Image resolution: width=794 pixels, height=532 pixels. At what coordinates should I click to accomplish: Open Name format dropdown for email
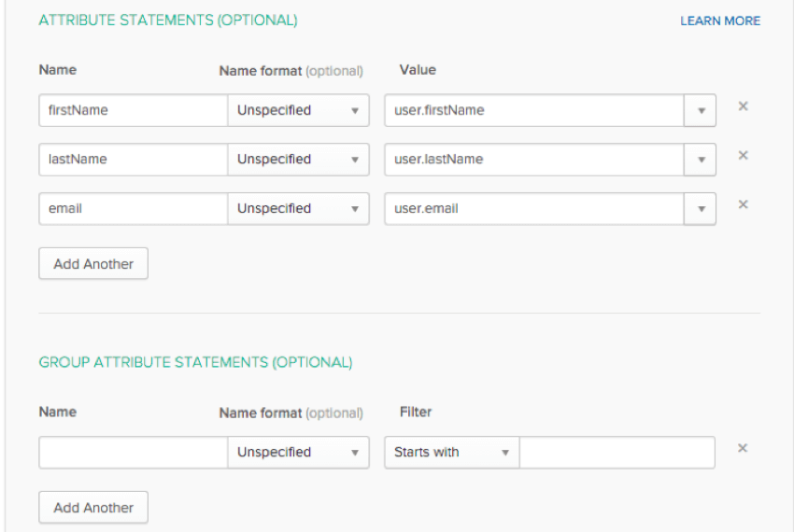(x=298, y=209)
